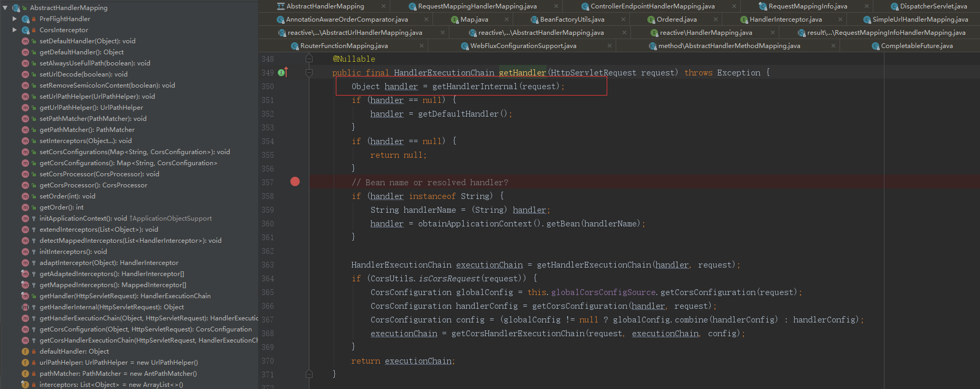Close the RequestMappingHandlerMapping.java tab
This screenshot has height=389, width=980.
pyautogui.click(x=556, y=6)
